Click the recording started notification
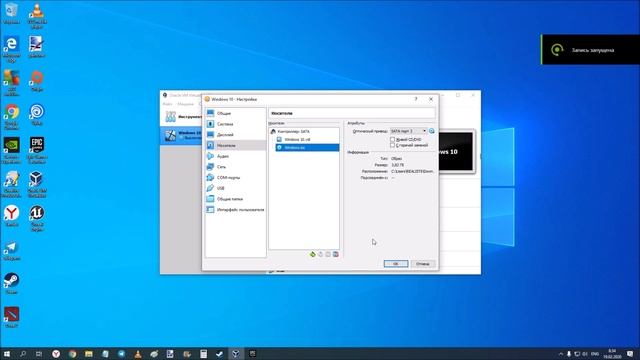The image size is (640, 360). [591, 50]
